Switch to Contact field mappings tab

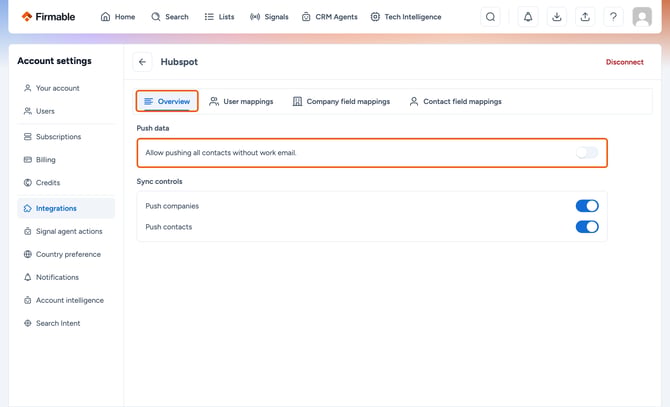pos(455,101)
